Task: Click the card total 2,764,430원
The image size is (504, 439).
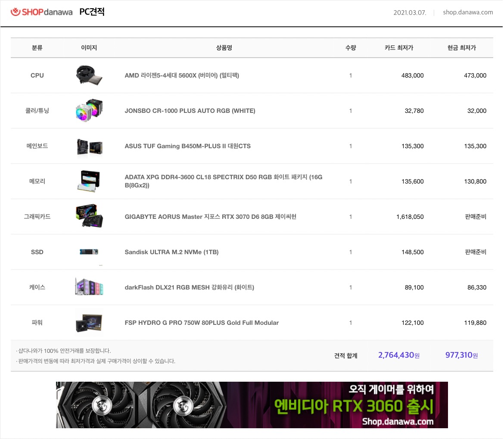Action: (x=398, y=355)
